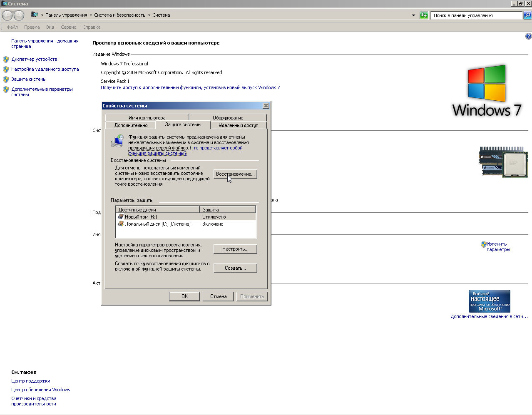Click the Настроить... button
532x415 pixels.
[x=235, y=249]
